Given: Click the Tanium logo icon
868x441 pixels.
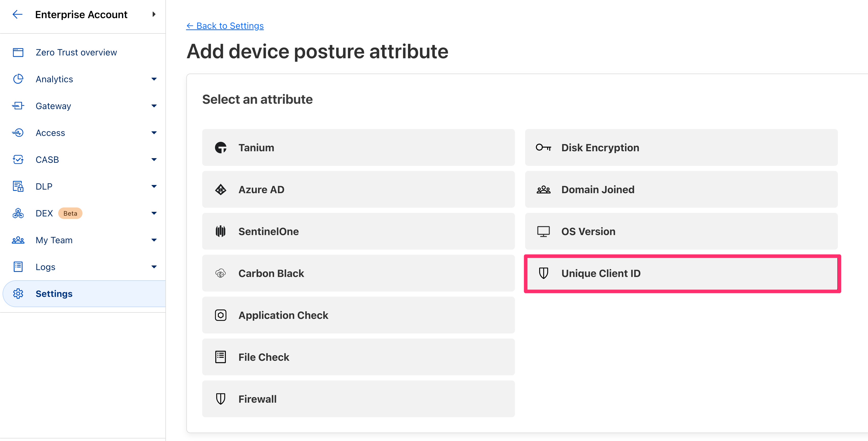Looking at the screenshot, I should tap(221, 148).
